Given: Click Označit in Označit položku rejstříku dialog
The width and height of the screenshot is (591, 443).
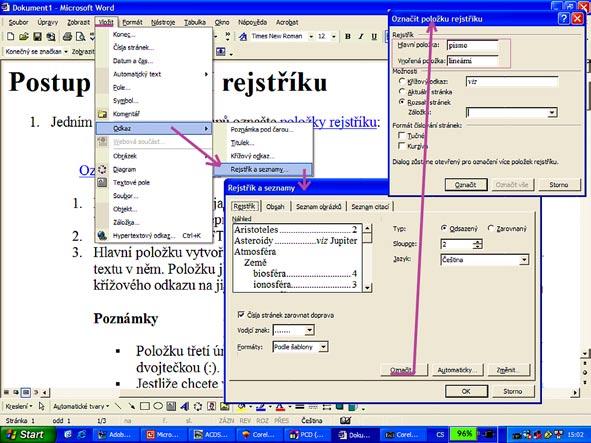Looking at the screenshot, I should point(466,185).
